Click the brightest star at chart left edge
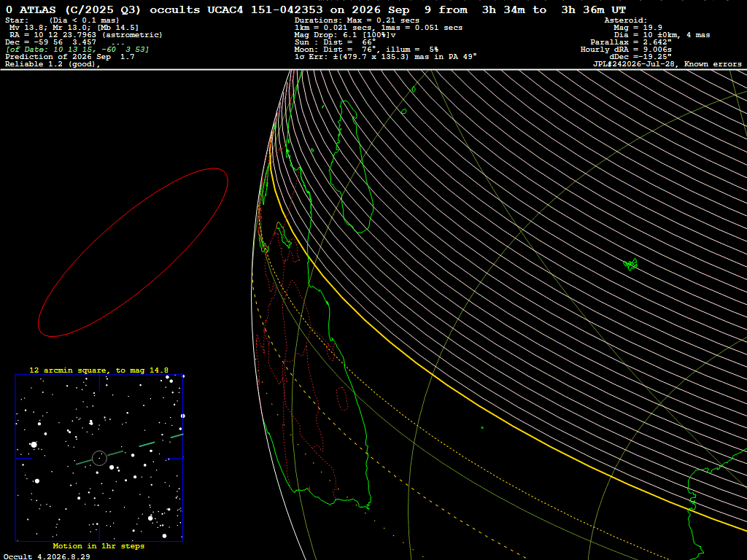 tap(34, 444)
